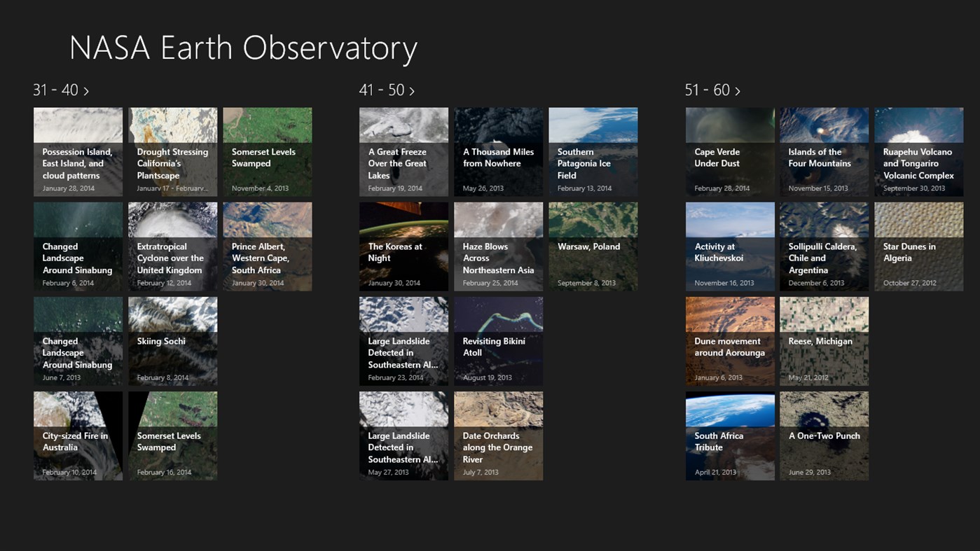View Star Dunes in Algeria
This screenshot has height=551, width=980.
[x=918, y=246]
